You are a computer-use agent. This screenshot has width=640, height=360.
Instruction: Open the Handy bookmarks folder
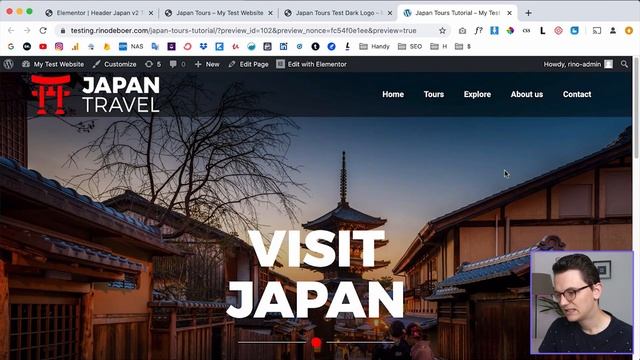point(374,47)
